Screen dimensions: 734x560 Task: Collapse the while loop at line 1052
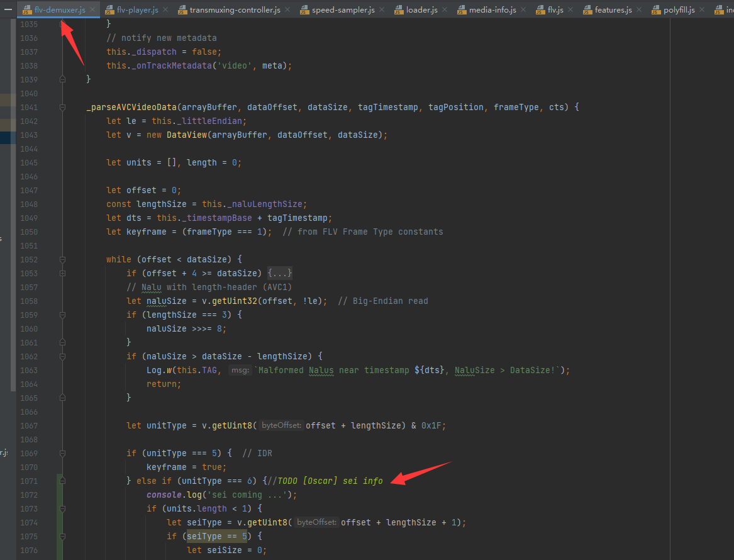[63, 259]
